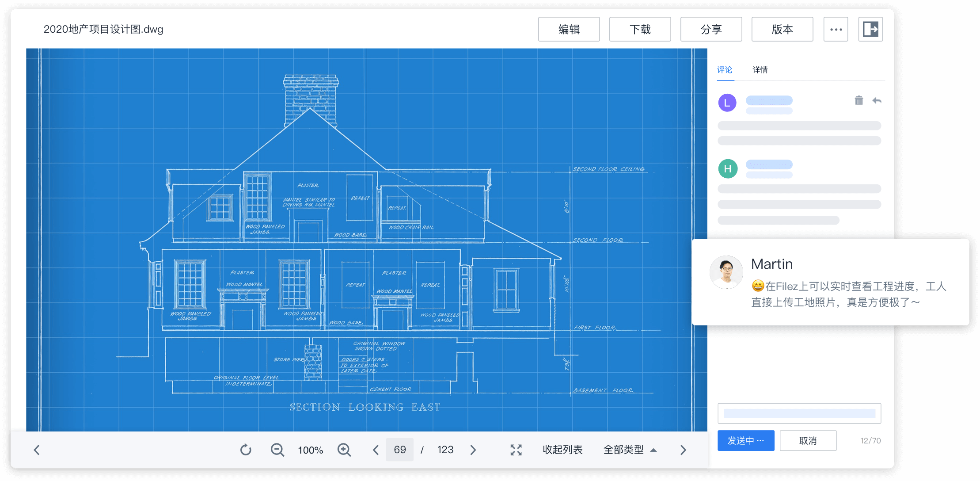The width and height of the screenshot is (980, 481).
Task: Rotate the drawing with refresh icon
Action: [x=246, y=450]
